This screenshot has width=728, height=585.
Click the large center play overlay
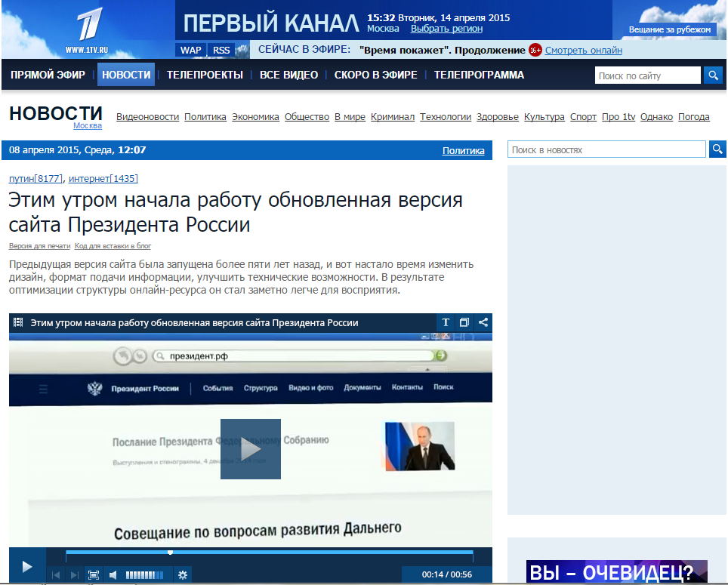coord(251,449)
